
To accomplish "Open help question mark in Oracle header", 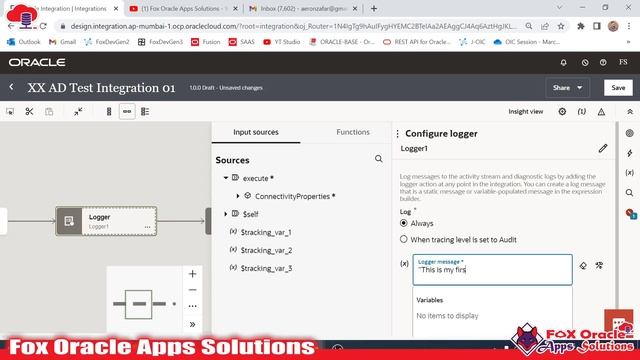I will tap(603, 62).
